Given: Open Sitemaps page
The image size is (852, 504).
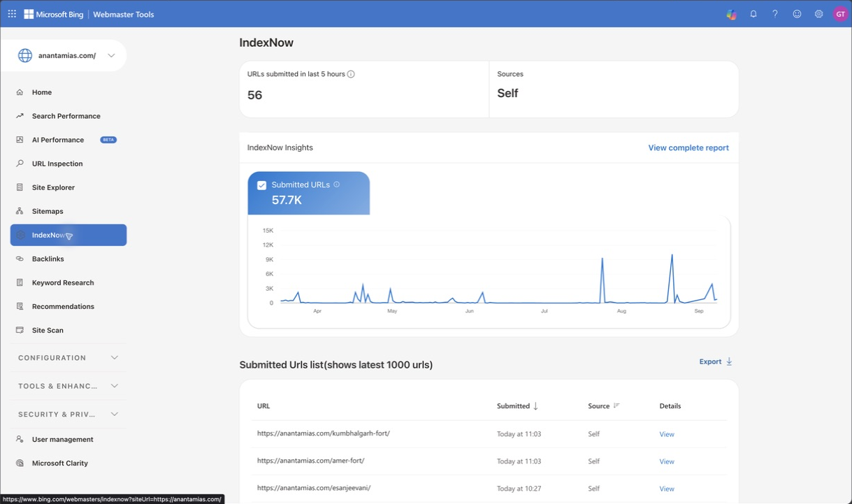Looking at the screenshot, I should (x=48, y=211).
